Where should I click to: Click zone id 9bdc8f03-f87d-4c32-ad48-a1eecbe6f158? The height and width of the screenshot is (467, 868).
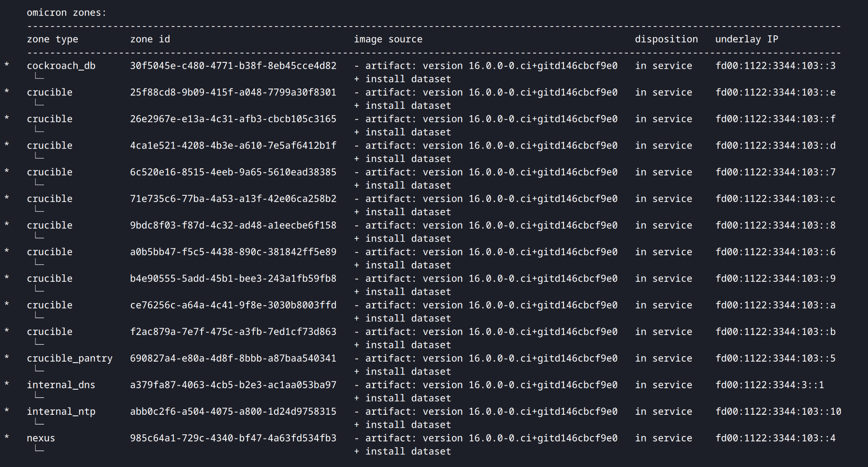tap(233, 225)
